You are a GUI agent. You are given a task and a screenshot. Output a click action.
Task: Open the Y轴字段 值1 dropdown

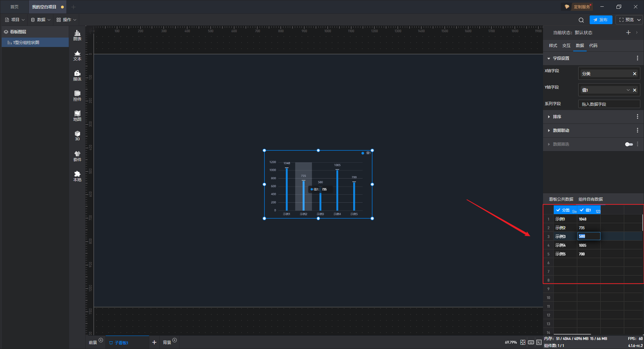point(628,90)
